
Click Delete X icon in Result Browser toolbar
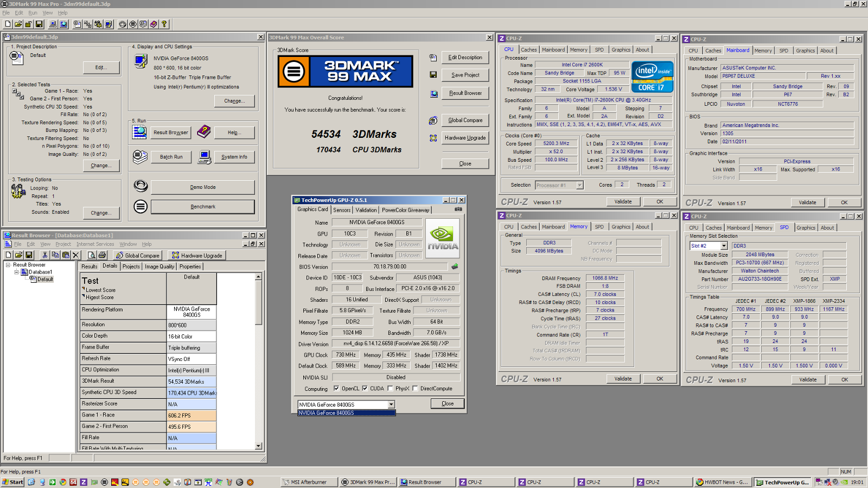point(75,255)
